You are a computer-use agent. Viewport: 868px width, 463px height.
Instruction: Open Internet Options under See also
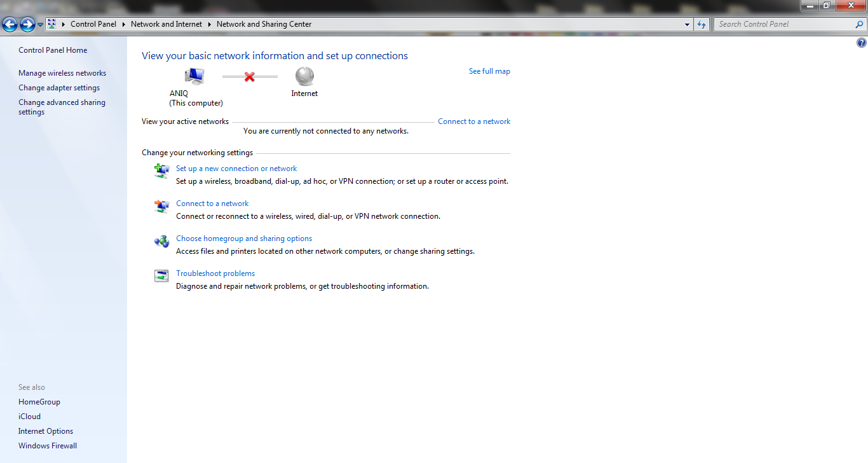46,431
